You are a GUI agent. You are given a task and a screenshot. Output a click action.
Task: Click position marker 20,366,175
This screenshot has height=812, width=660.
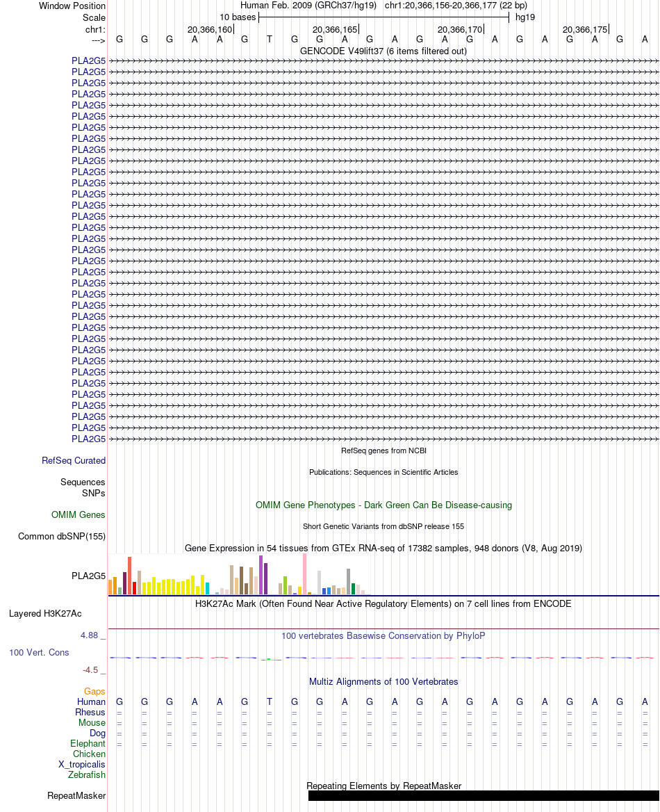tap(585, 29)
